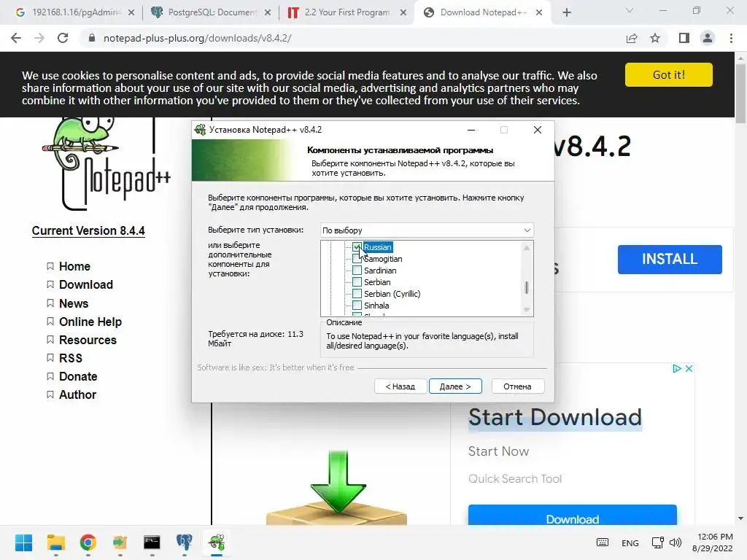Open the network tray icon
The width and height of the screenshot is (747, 560).
(x=658, y=542)
